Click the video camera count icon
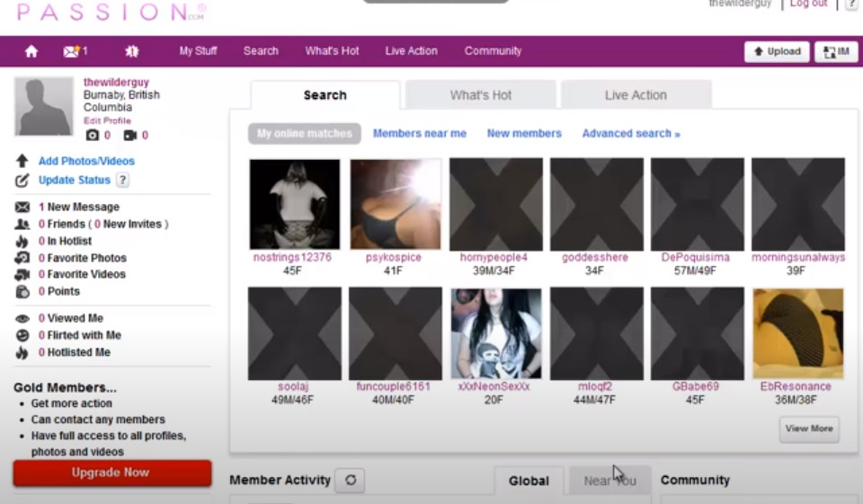 point(129,136)
